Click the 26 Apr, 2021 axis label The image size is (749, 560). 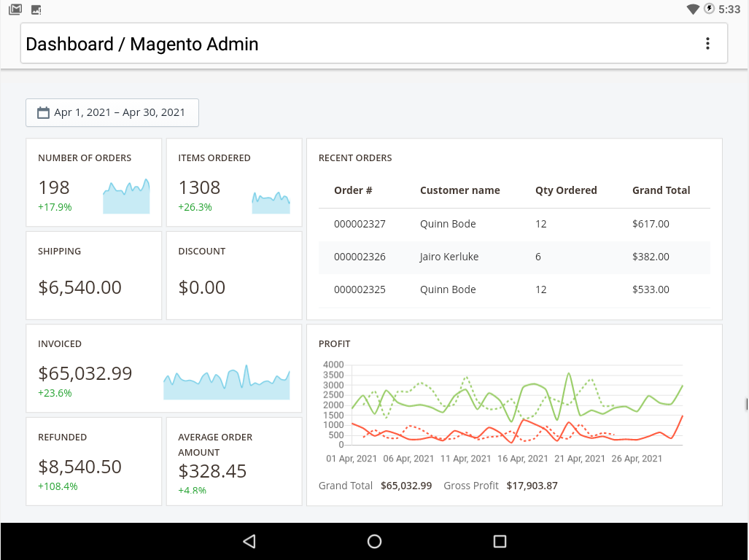click(637, 459)
